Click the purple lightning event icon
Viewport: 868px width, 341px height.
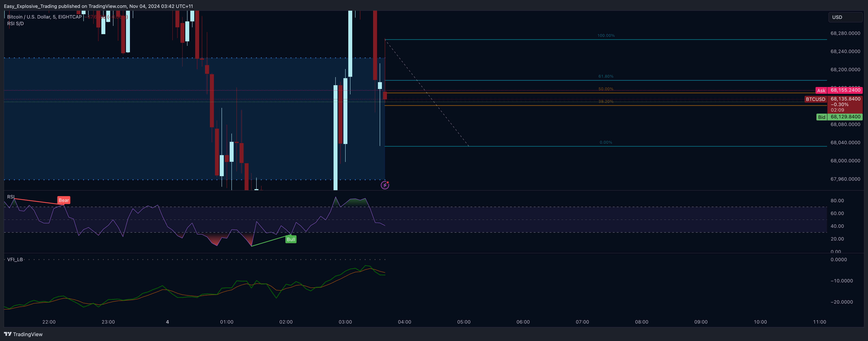(x=385, y=185)
